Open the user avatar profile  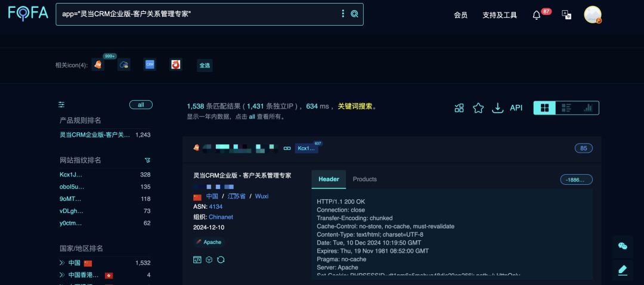click(x=593, y=14)
